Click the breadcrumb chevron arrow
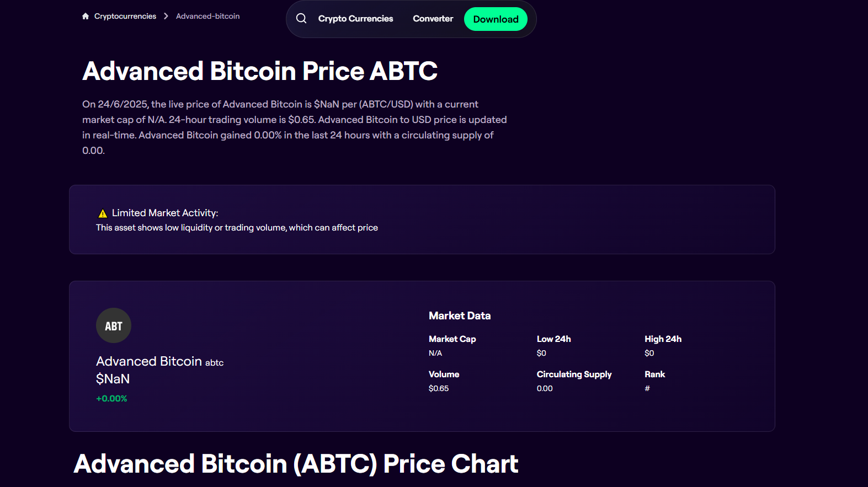This screenshot has height=487, width=868. point(166,16)
